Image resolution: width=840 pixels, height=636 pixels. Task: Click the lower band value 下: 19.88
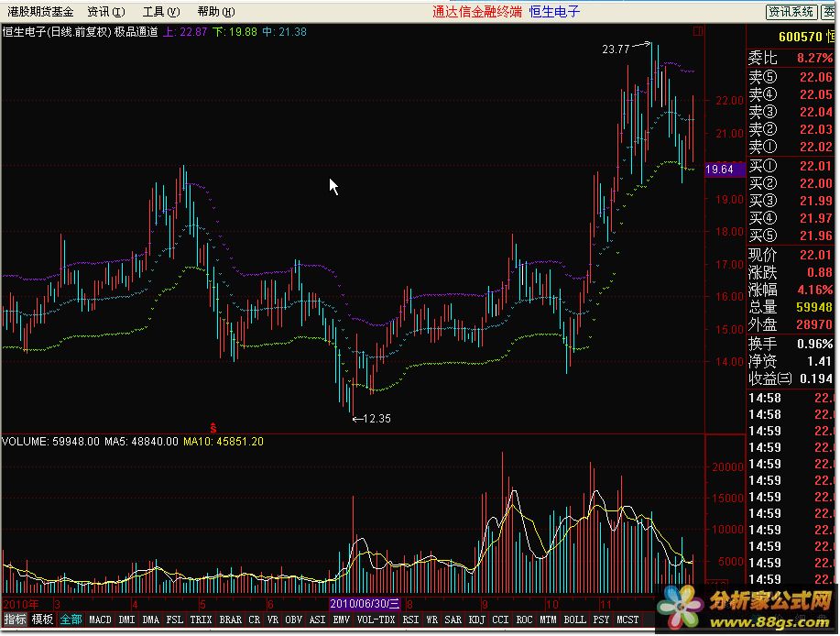(235, 32)
